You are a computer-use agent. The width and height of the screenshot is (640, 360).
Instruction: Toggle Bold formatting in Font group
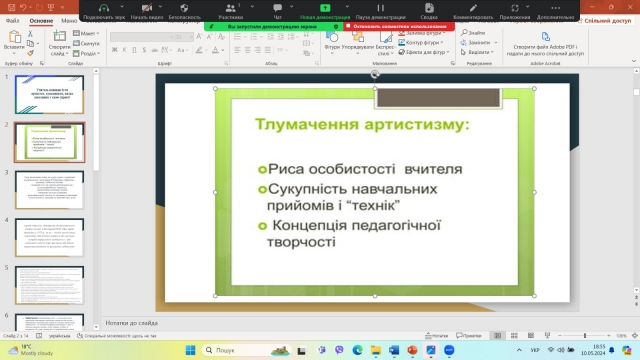pyautogui.click(x=114, y=50)
